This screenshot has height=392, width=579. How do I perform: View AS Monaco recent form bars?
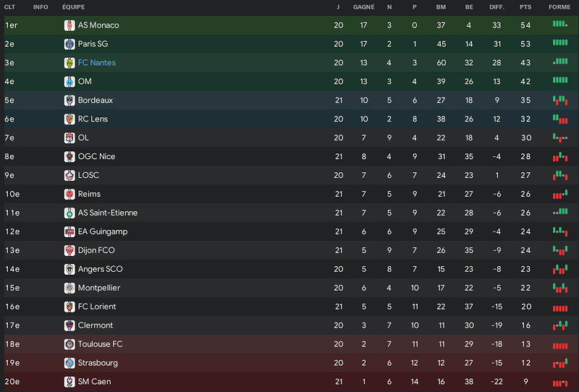(x=560, y=24)
